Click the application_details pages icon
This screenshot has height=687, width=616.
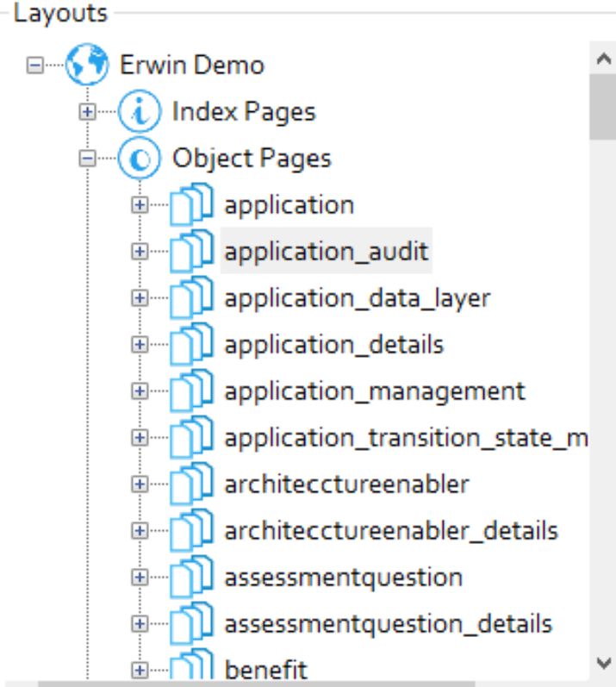(x=192, y=345)
